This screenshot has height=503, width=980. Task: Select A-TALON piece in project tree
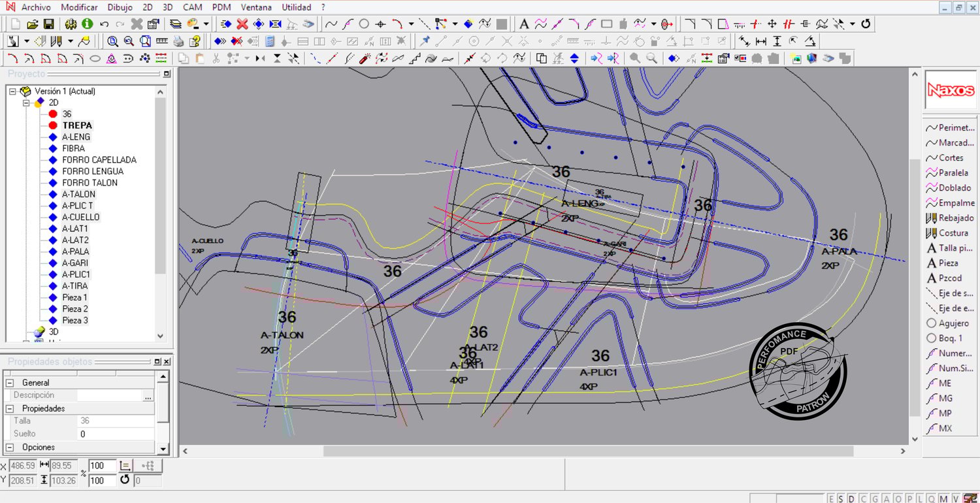click(78, 195)
